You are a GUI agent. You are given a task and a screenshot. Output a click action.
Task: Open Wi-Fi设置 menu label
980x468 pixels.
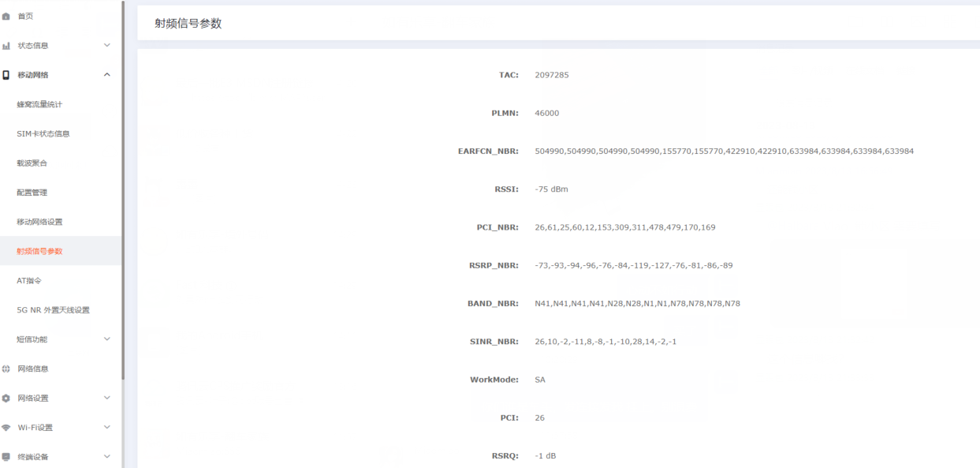tap(35, 428)
